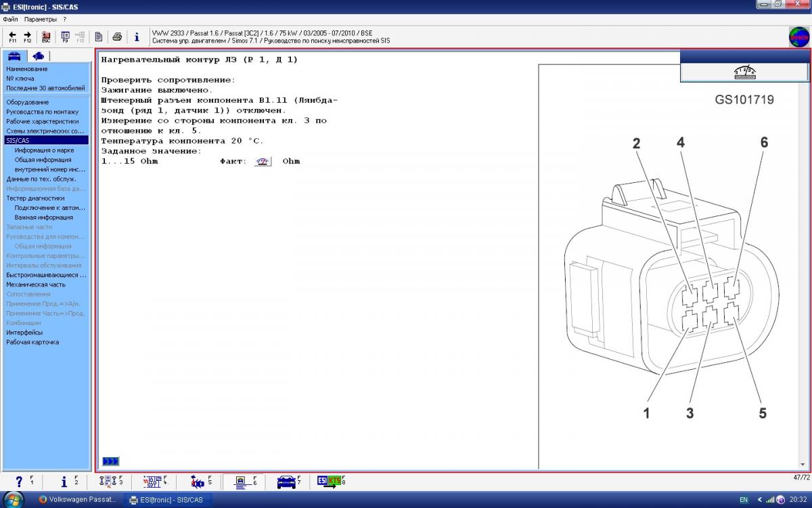The image size is (812, 508).
Task: Open Информация о марке
Action: (44, 150)
